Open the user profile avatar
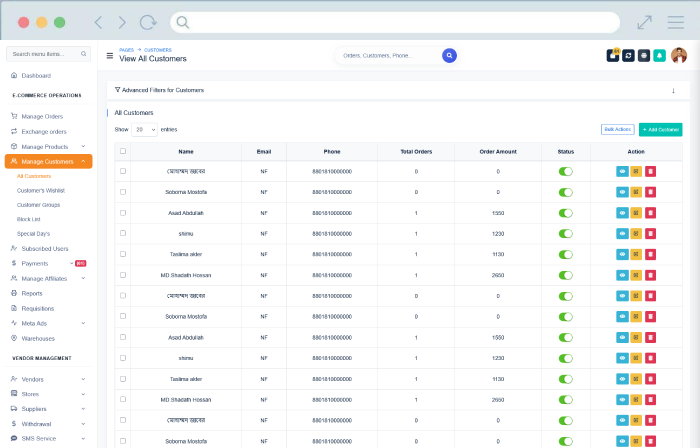This screenshot has width=700, height=448. point(679,56)
